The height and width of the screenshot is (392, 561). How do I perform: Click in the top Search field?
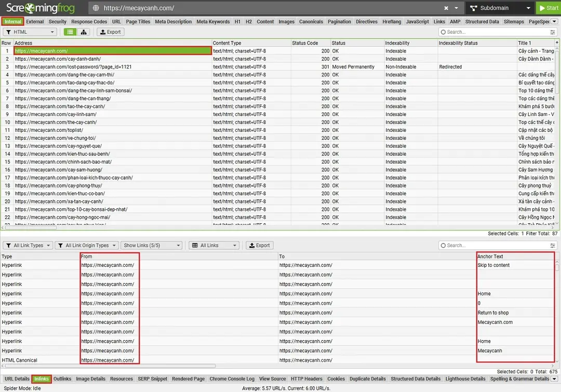(493, 32)
